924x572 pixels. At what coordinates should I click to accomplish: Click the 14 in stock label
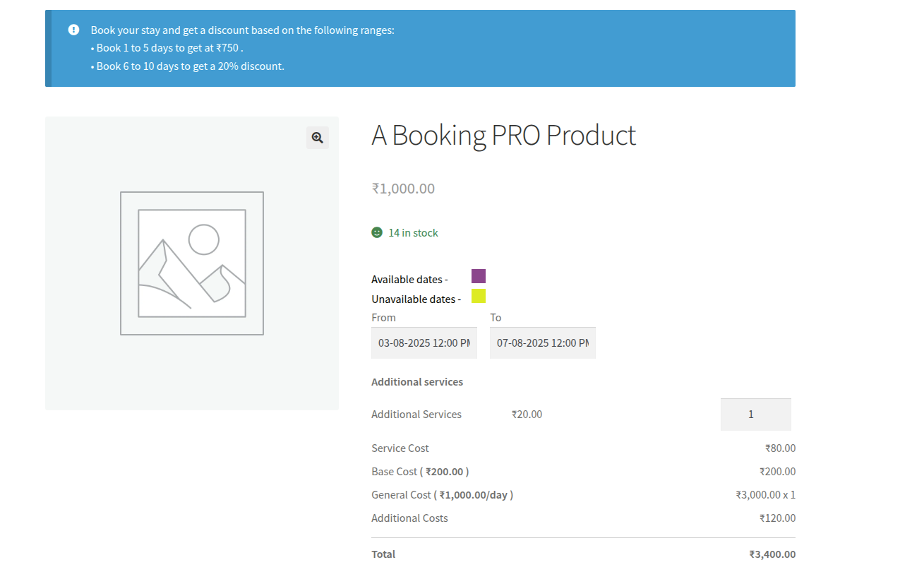[413, 232]
